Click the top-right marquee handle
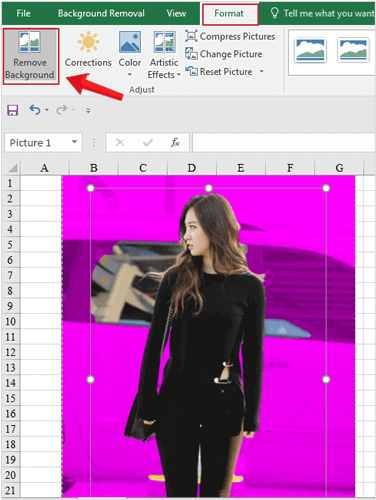 [326, 188]
